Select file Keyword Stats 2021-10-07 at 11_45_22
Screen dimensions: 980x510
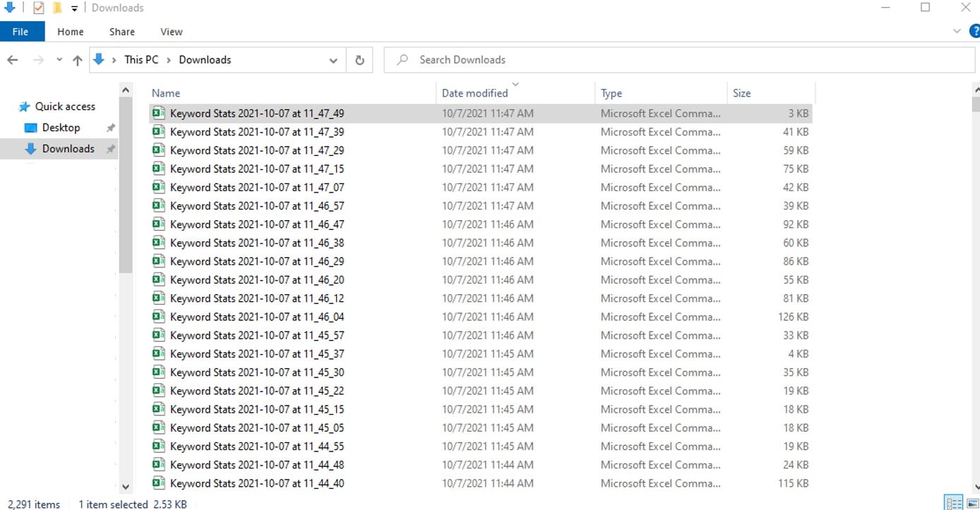click(257, 391)
